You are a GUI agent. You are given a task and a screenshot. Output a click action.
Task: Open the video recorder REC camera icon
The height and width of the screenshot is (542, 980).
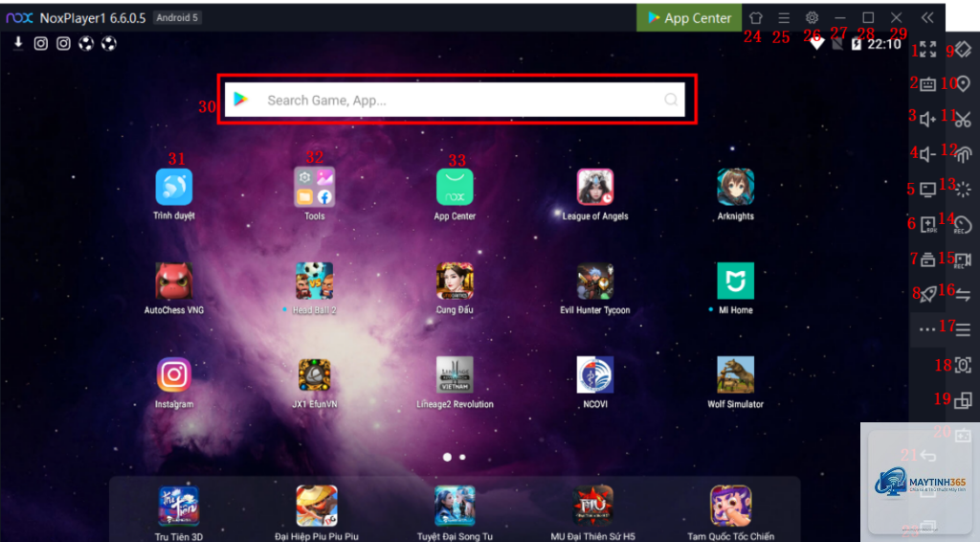pos(963,260)
